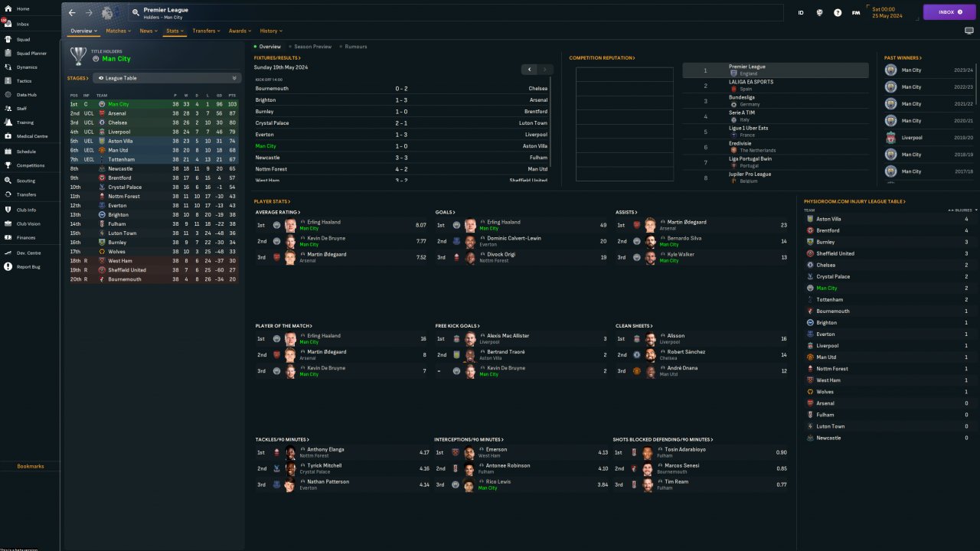Click Liverpool in Past Winners list

(912, 138)
